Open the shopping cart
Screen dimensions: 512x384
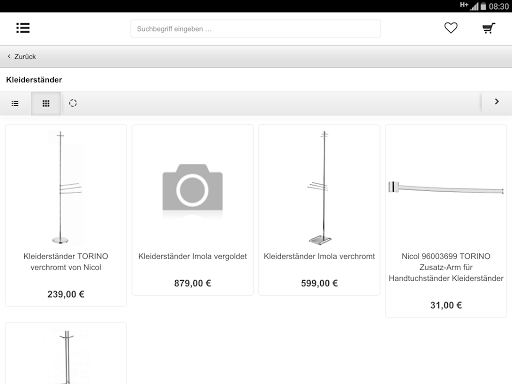tap(489, 28)
